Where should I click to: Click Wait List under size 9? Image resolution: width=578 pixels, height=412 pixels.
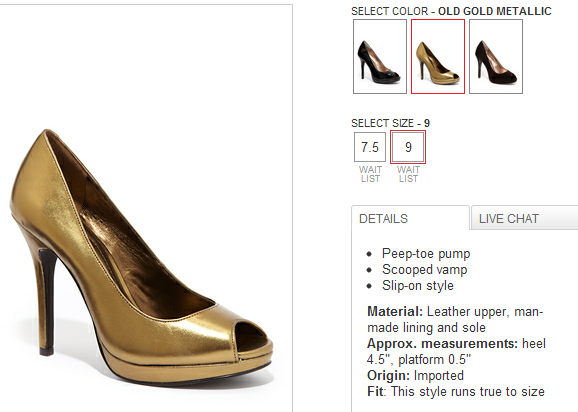408,174
